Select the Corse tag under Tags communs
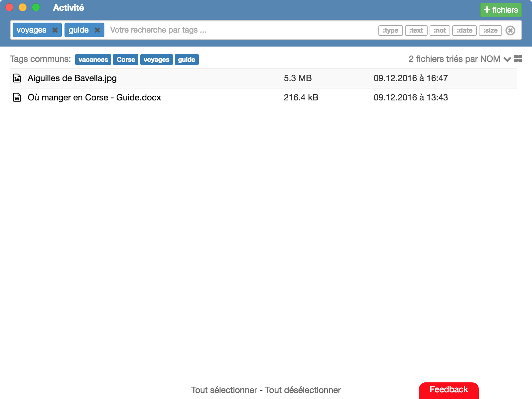Image resolution: width=532 pixels, height=399 pixels. click(125, 59)
